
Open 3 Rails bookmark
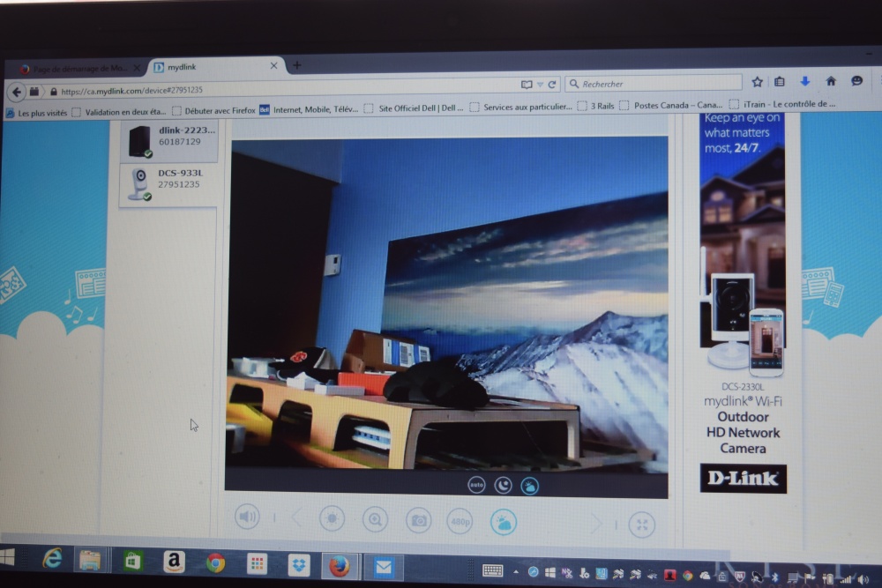point(595,106)
